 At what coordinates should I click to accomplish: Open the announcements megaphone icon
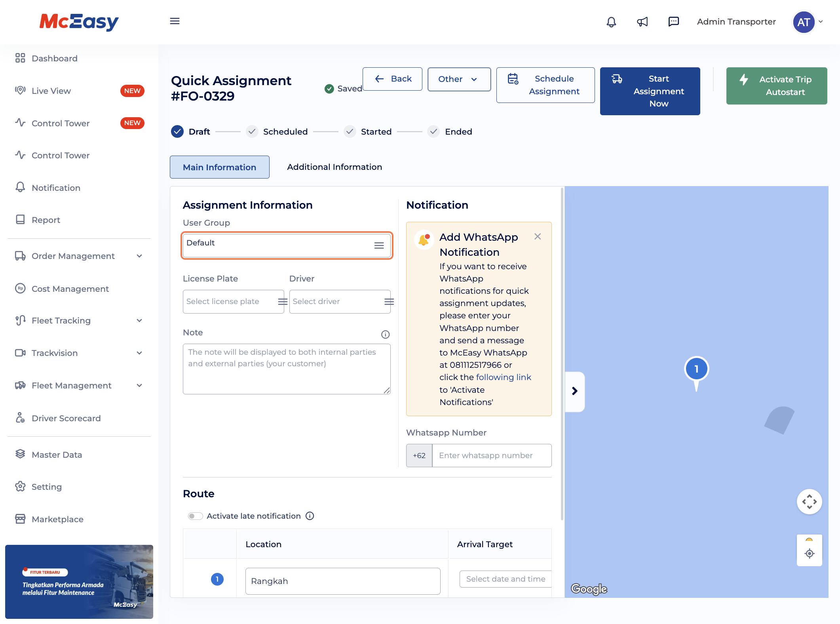pyautogui.click(x=642, y=22)
